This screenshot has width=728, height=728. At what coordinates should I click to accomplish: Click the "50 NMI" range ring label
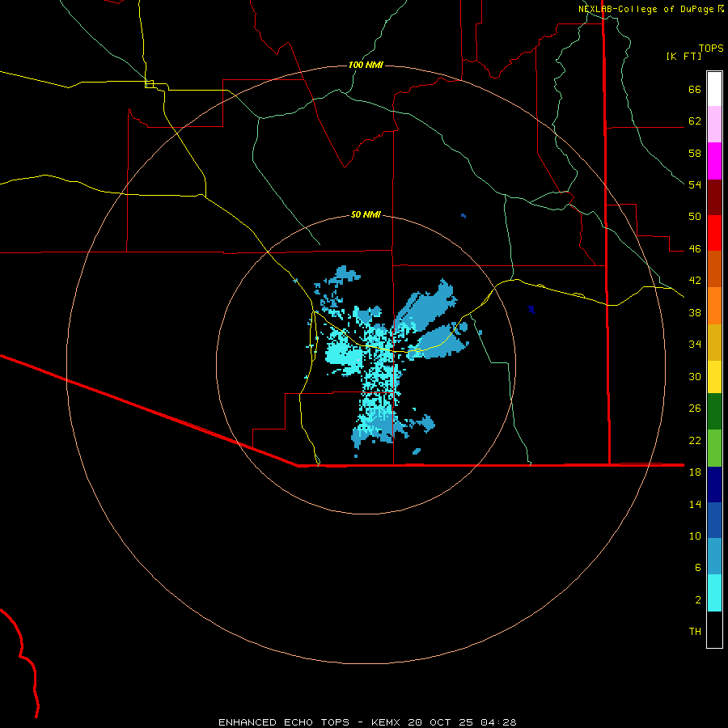[366, 214]
